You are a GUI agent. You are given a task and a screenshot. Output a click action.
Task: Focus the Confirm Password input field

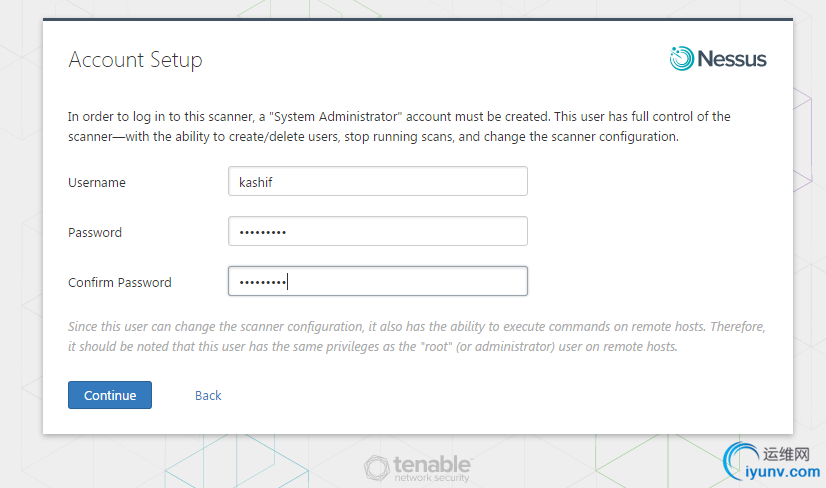[378, 281]
